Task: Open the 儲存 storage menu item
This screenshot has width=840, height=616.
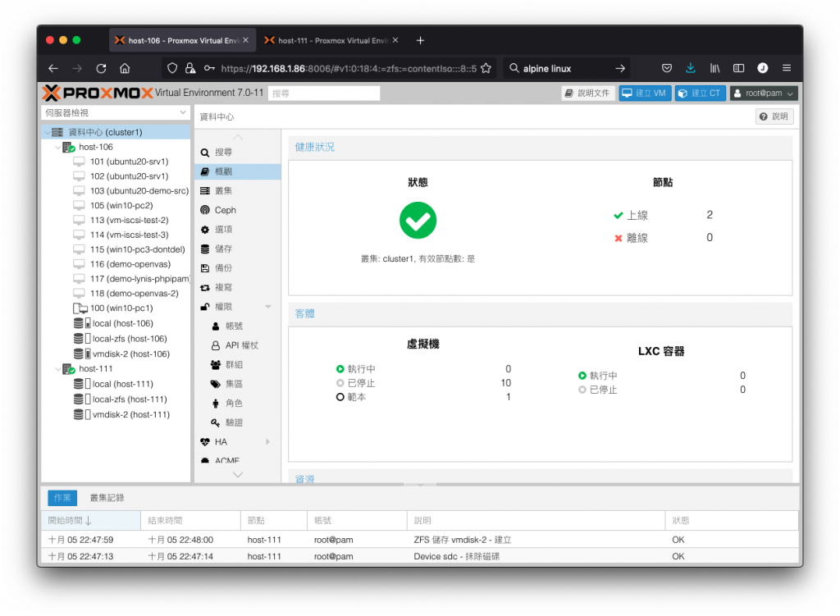Action: [x=238, y=249]
